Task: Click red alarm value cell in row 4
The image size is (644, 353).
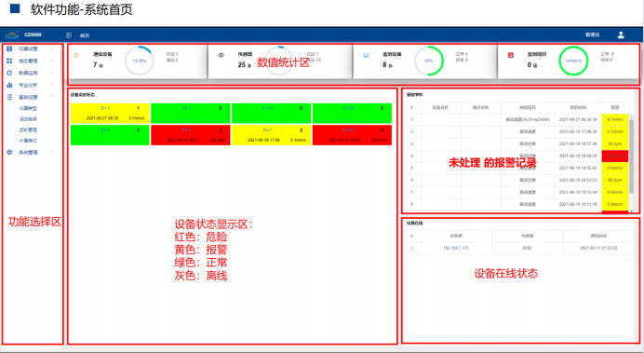Action: tap(615, 156)
